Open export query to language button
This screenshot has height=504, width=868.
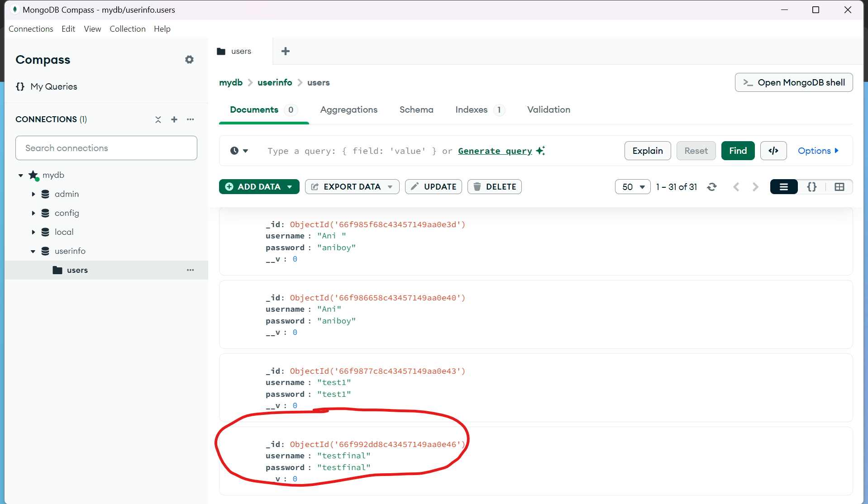(773, 151)
